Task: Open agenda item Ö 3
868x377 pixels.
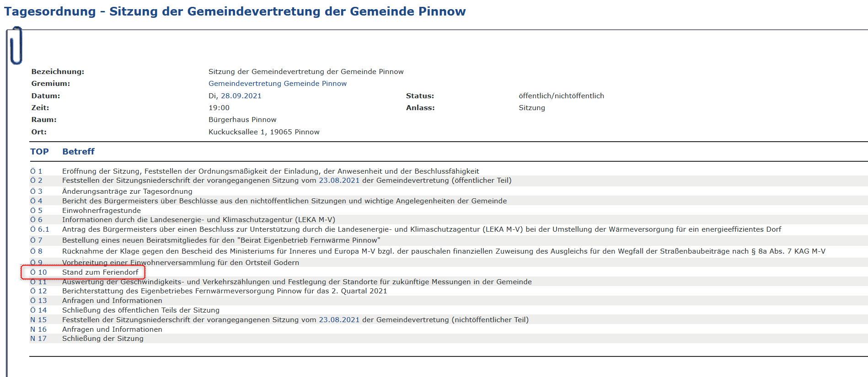Action: 36,191
